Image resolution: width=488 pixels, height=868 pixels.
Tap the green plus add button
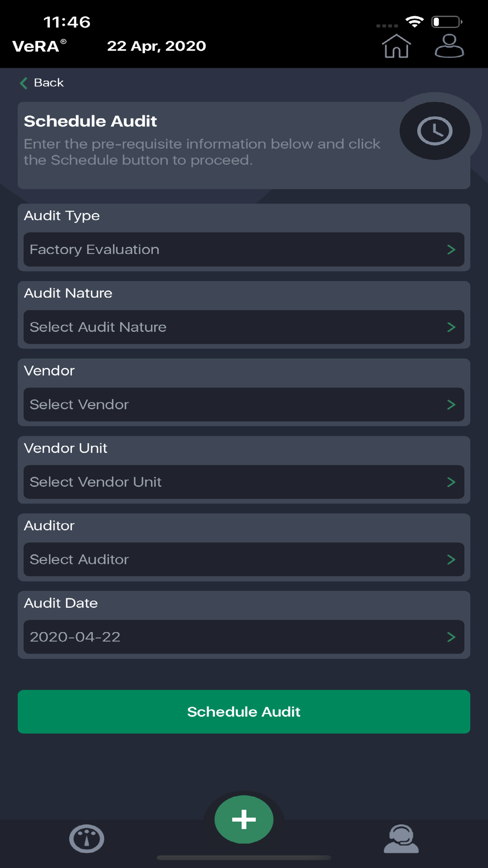coord(244,819)
